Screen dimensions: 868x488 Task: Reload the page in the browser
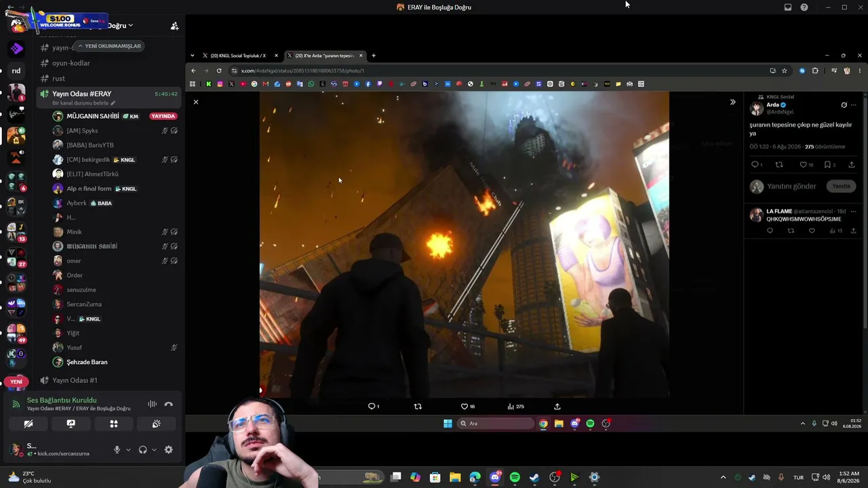219,70
